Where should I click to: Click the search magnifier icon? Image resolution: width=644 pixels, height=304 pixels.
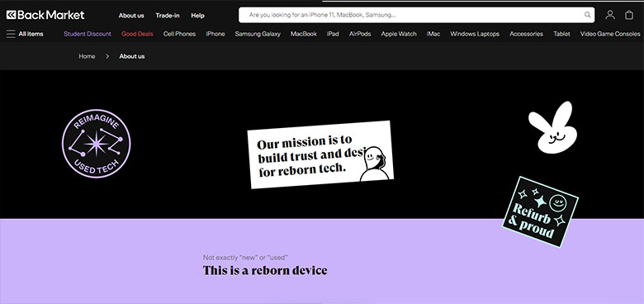click(587, 15)
